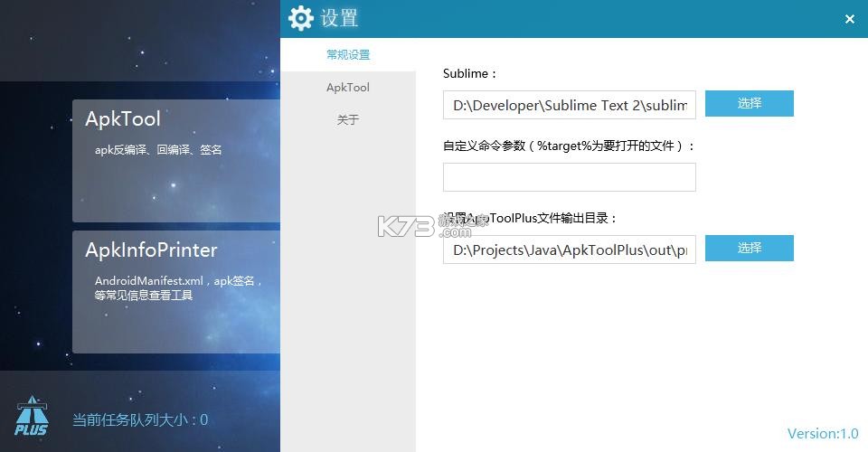Image resolution: width=868 pixels, height=452 pixels.
Task: Click the Sublime： label
Action: click(x=469, y=73)
